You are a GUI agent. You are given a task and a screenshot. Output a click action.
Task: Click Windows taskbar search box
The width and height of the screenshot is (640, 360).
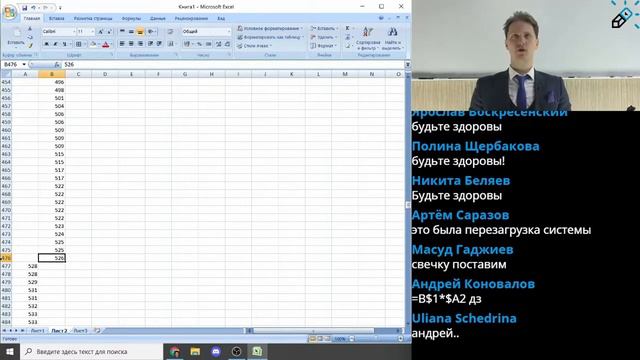point(91,351)
